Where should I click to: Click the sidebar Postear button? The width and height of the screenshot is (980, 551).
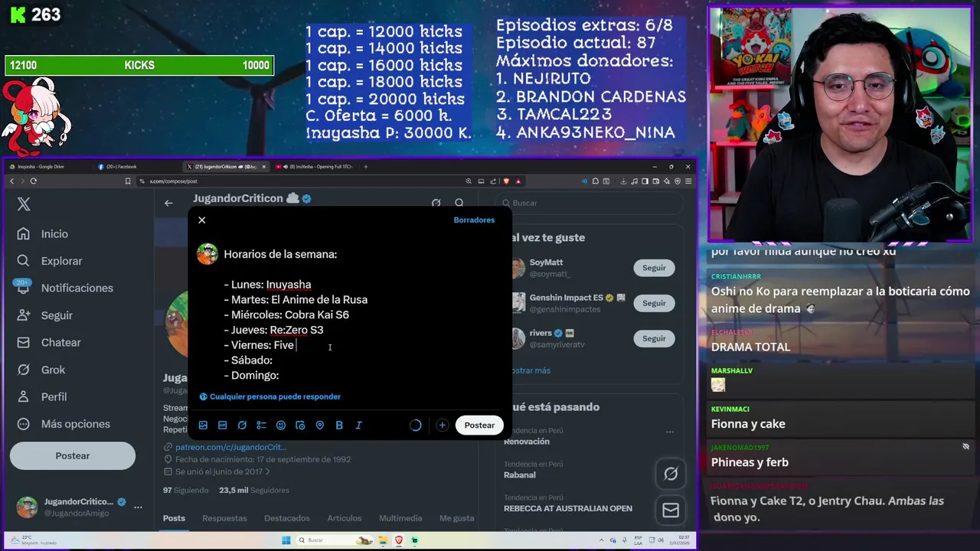pyautogui.click(x=73, y=456)
